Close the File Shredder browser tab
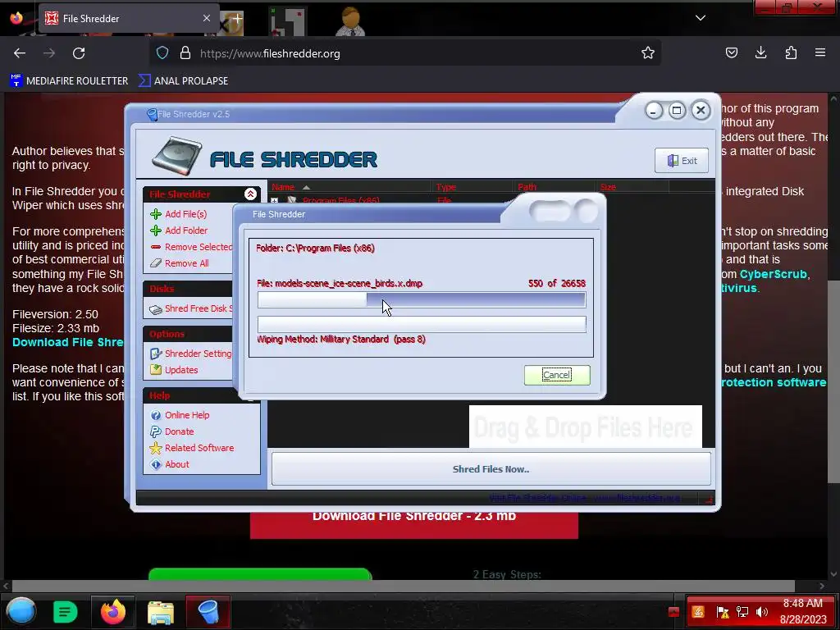 [206, 18]
